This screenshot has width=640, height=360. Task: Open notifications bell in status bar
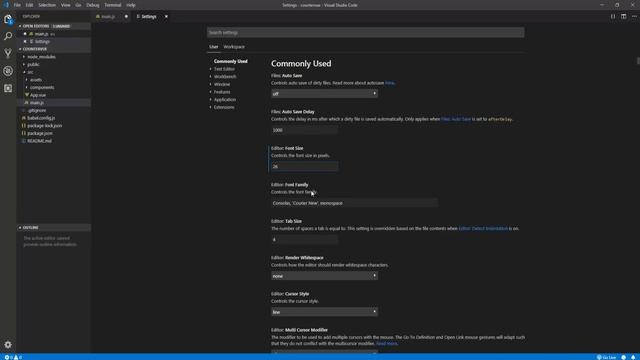[633, 357]
